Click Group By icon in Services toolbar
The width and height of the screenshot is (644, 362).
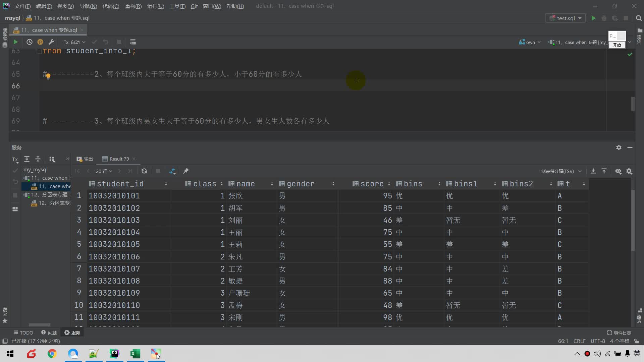point(52,159)
